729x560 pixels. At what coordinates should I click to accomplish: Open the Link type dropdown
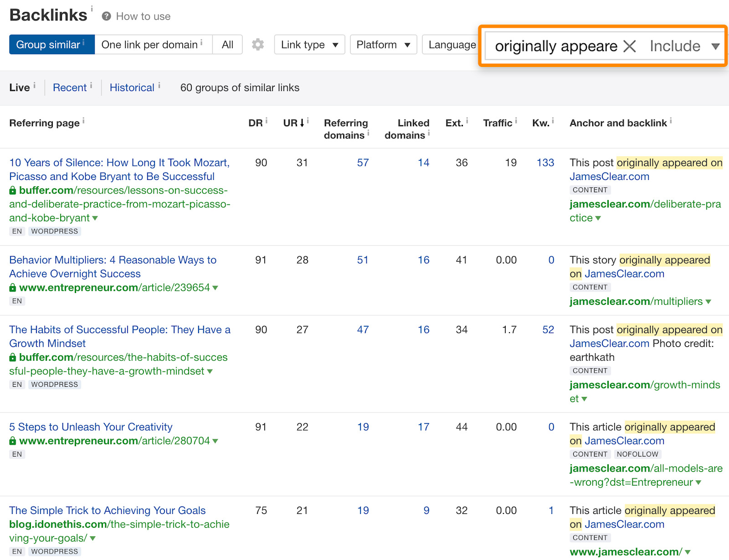click(x=309, y=44)
